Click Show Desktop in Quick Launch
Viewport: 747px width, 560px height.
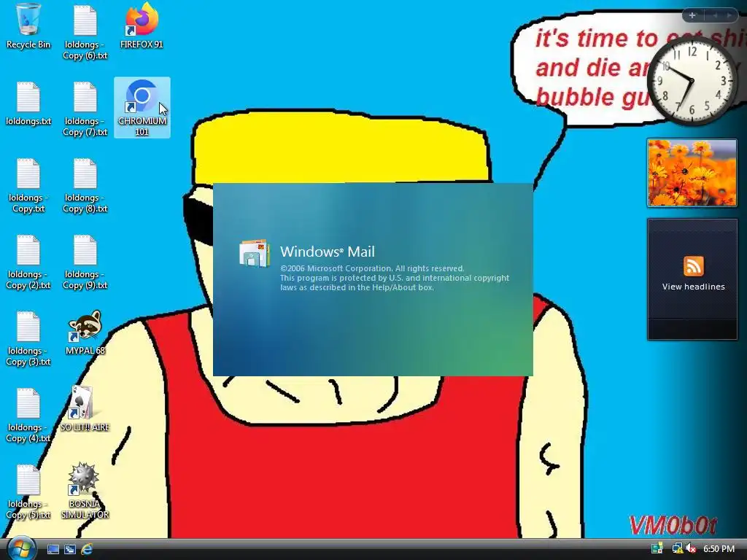pos(53,549)
